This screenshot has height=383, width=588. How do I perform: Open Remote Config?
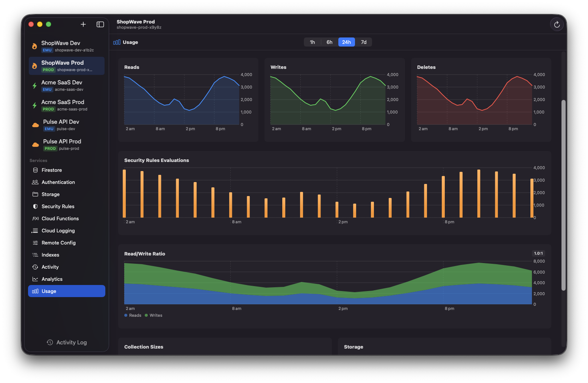coord(59,243)
